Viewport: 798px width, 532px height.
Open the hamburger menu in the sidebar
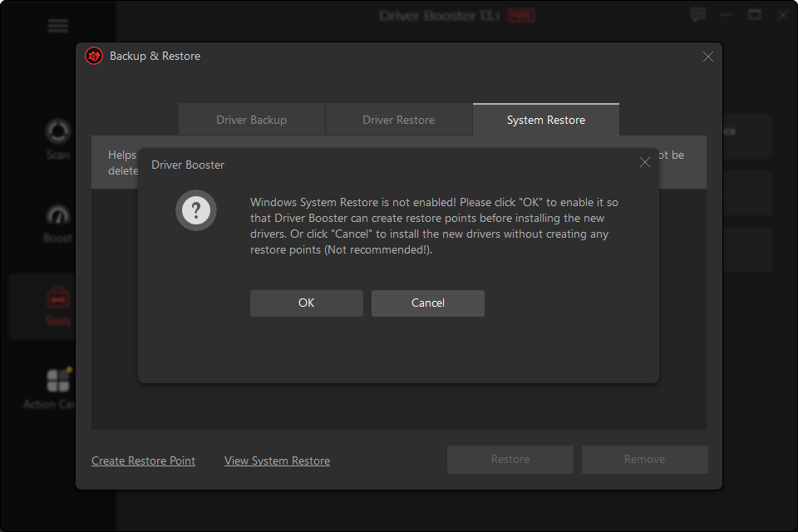[58, 26]
